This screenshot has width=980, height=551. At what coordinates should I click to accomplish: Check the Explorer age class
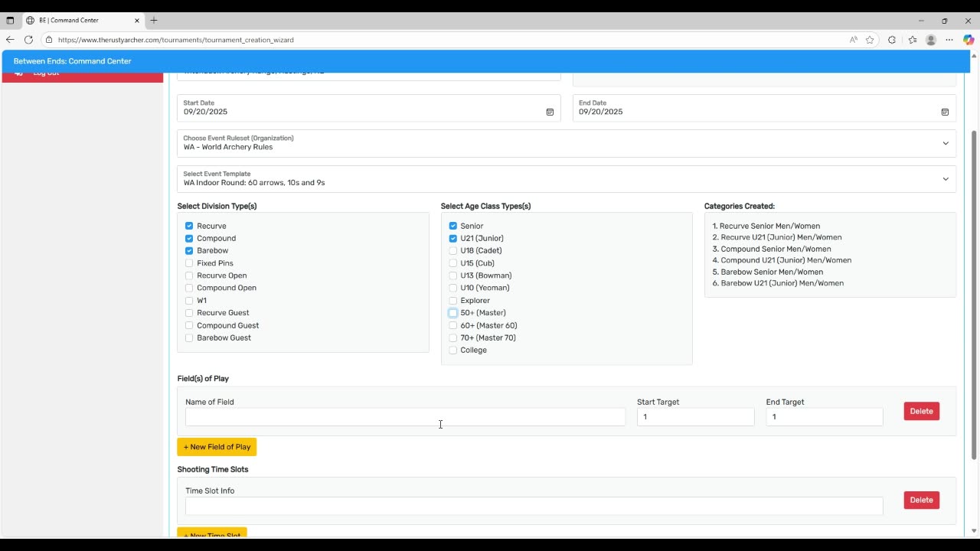pos(452,300)
